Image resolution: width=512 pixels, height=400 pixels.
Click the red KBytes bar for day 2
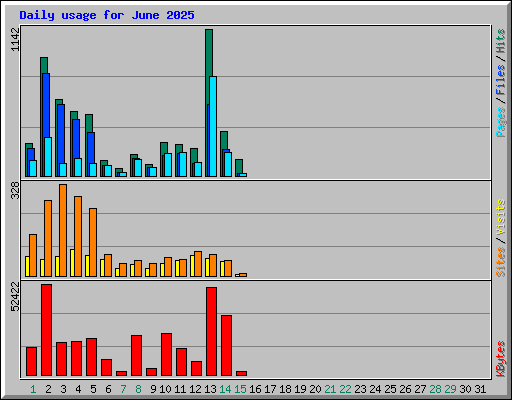click(46, 330)
